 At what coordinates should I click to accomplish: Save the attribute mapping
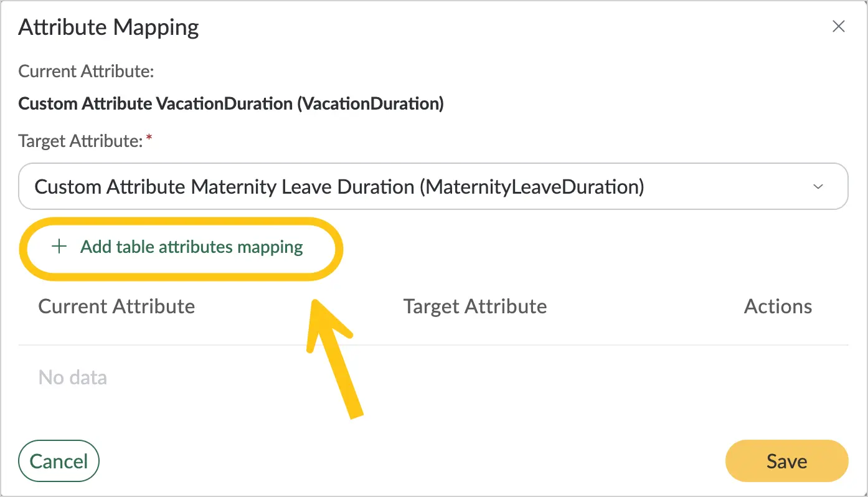787,461
